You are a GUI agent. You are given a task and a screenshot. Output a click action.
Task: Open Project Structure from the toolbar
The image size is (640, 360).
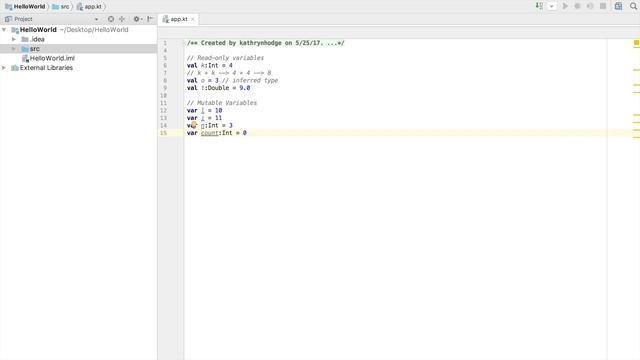pyautogui.click(x=618, y=6)
